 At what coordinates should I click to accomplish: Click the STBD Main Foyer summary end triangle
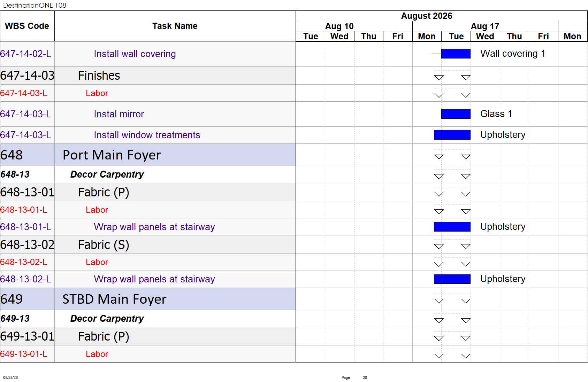[x=466, y=301]
